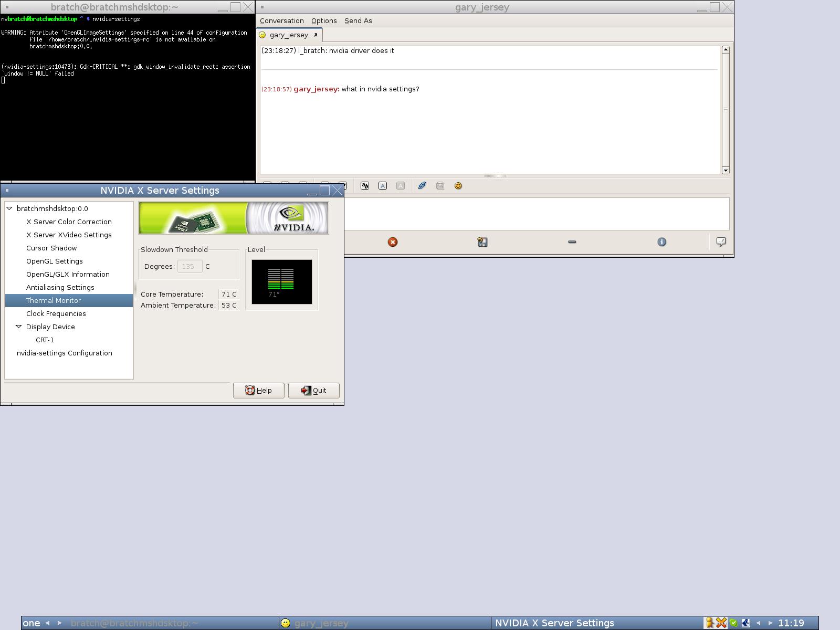Open OpenGL Settings page
The width and height of the screenshot is (840, 630).
(x=55, y=261)
